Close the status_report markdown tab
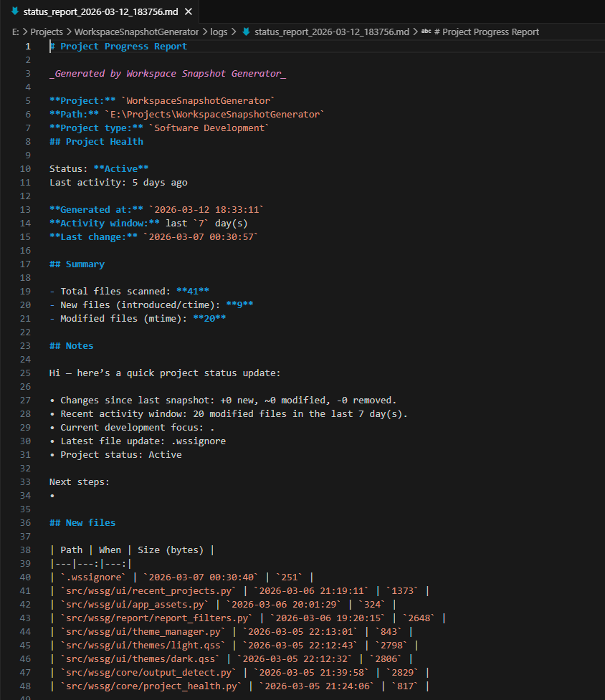605x700 pixels. (188, 12)
